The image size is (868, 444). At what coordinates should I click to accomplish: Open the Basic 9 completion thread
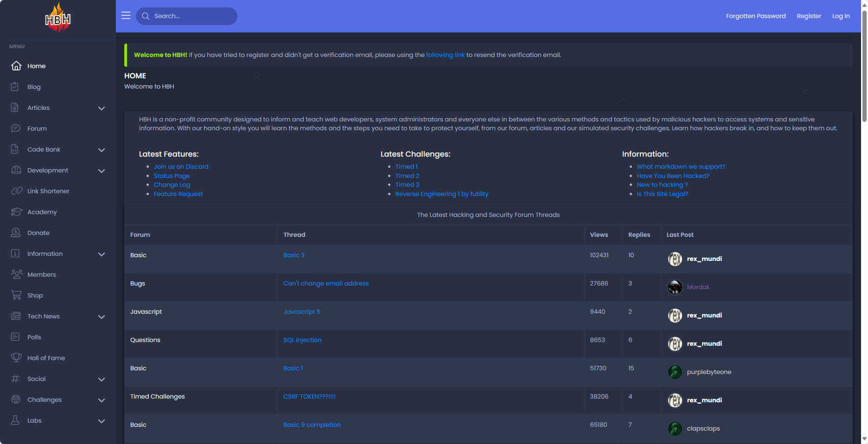312,425
